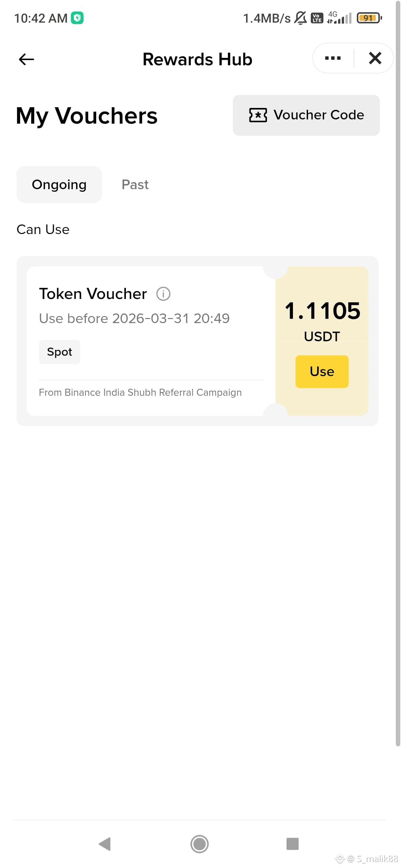Screen dimensions: 401x868
Task: Click the page scrollbar on right edge
Action: [398, 371]
